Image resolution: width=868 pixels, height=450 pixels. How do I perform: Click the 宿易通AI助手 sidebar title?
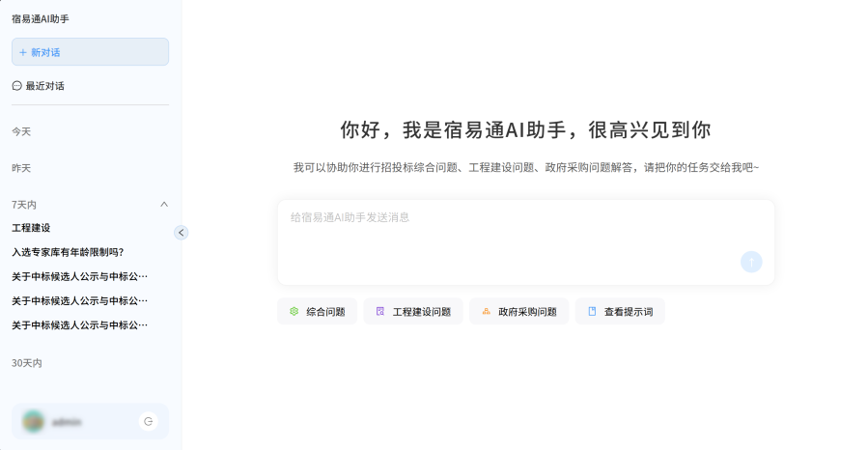(x=41, y=18)
